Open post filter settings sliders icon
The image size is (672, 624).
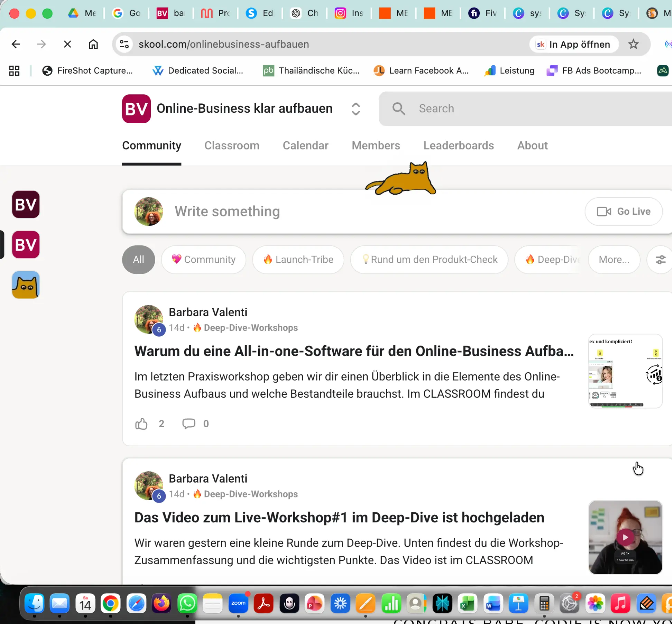coord(660,260)
